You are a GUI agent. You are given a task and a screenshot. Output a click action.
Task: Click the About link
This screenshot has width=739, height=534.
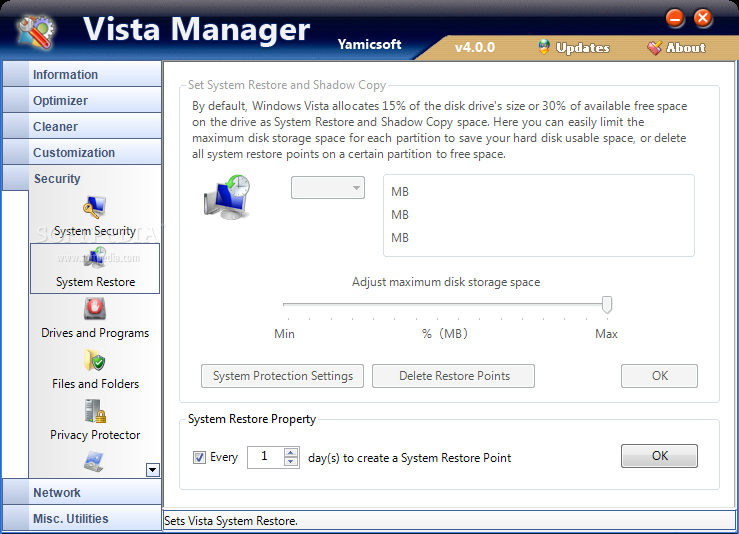point(686,48)
